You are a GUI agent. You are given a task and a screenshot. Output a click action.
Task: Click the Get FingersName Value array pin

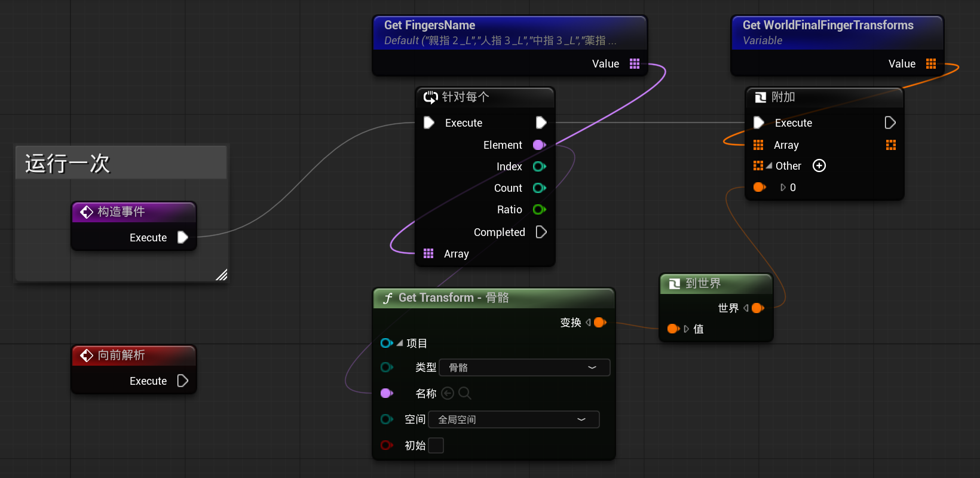tap(635, 64)
